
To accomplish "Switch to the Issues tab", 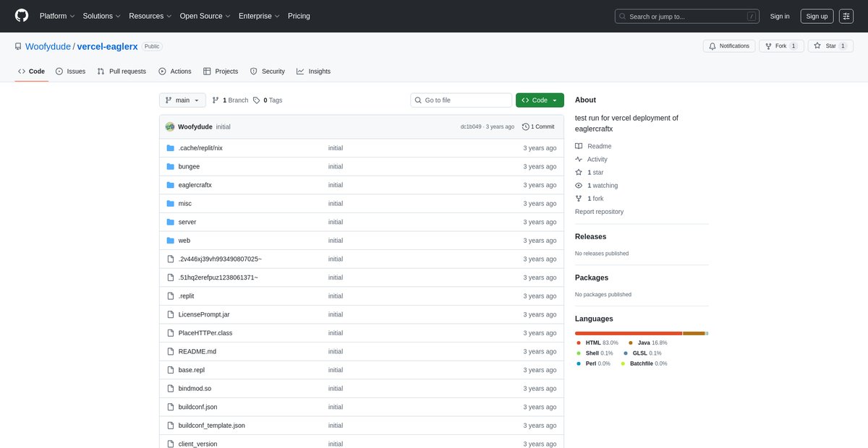I will 70,72.
